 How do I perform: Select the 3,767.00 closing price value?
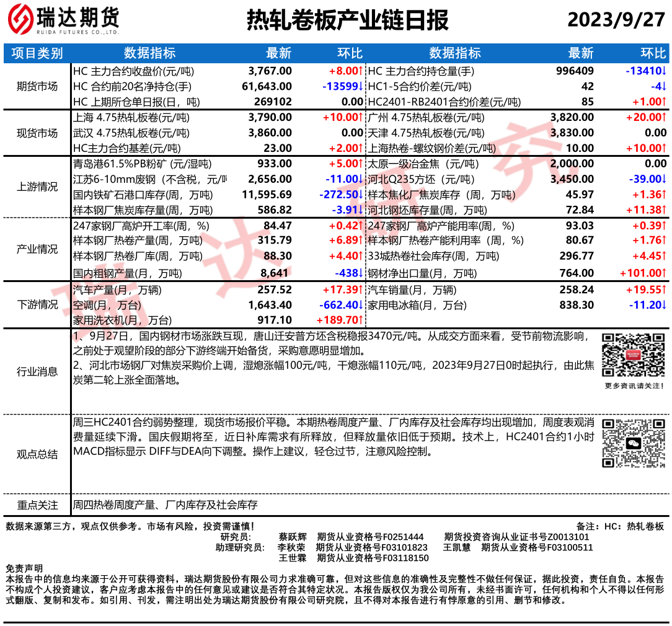coord(270,71)
